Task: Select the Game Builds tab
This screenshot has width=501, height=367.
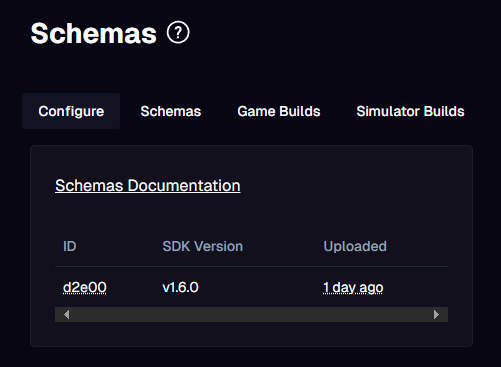Action: click(x=279, y=111)
